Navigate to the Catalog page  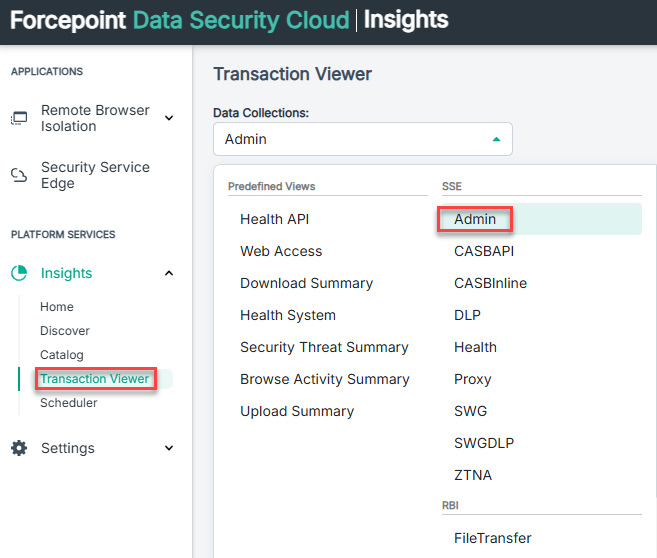62,355
